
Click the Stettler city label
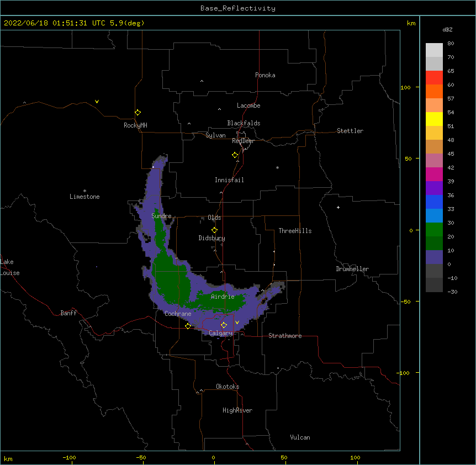coord(350,131)
